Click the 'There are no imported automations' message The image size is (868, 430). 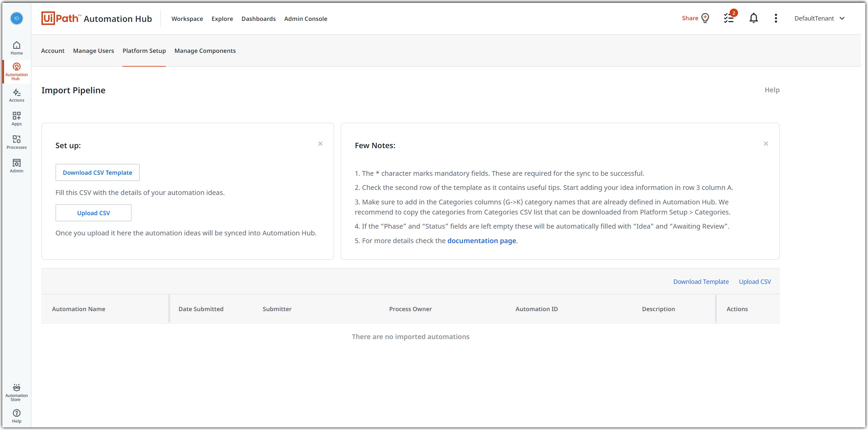(x=410, y=337)
